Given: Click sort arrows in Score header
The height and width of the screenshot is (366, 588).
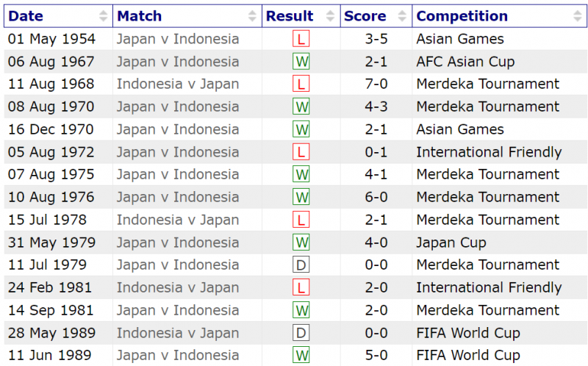Looking at the screenshot, I should pos(403,16).
